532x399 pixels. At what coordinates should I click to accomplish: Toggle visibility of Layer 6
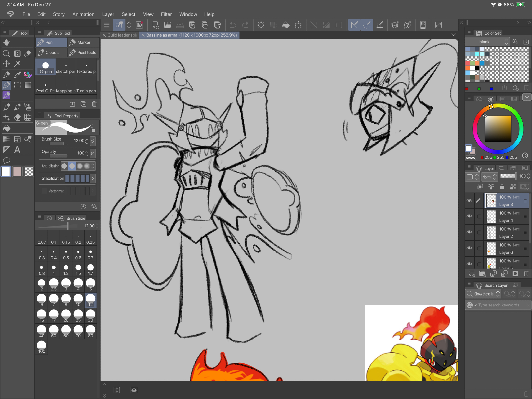469,248
